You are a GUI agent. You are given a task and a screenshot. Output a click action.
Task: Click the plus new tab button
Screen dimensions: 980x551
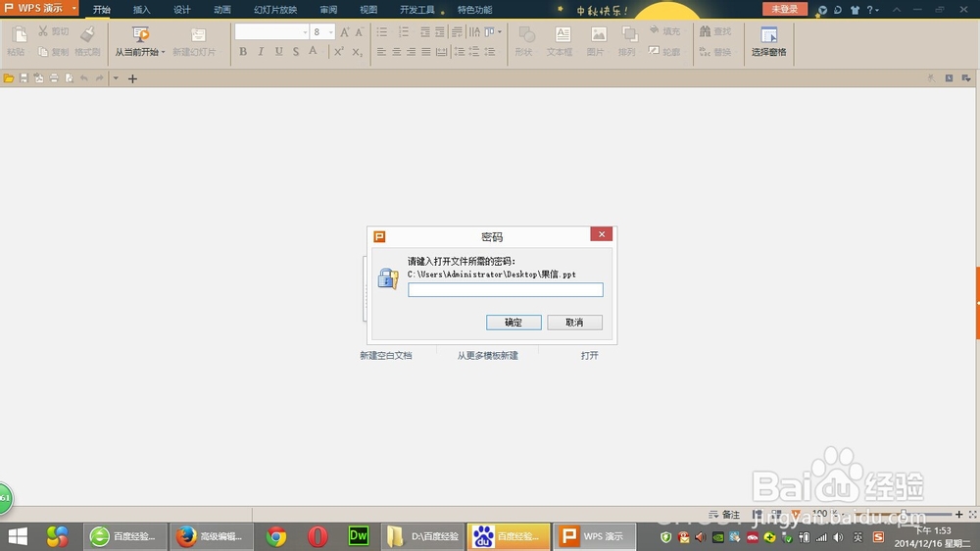[132, 78]
